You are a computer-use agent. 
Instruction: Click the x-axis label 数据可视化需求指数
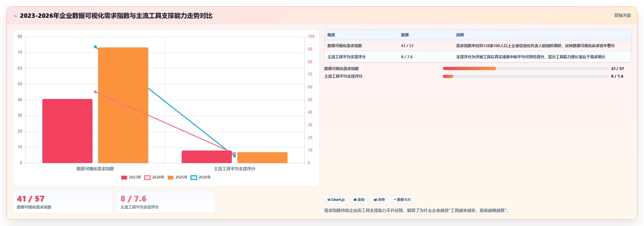point(95,169)
